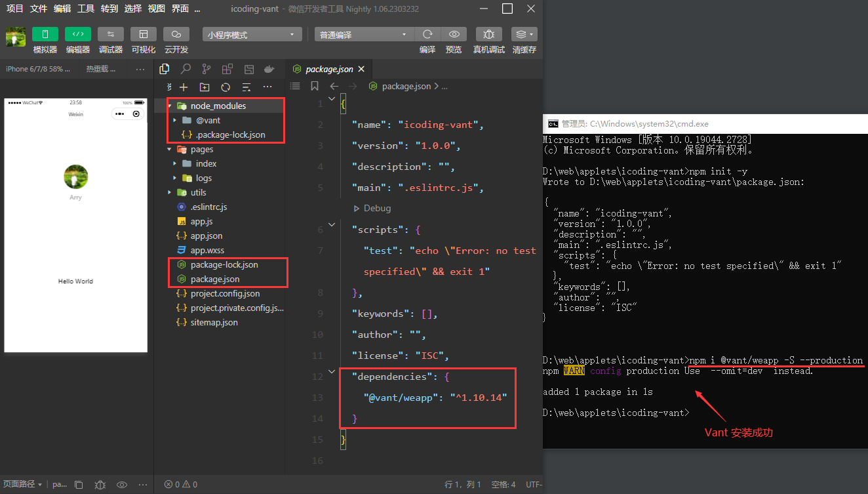This screenshot has width=868, height=494.
Task: Open the Source Control branch icon
Action: (x=207, y=69)
